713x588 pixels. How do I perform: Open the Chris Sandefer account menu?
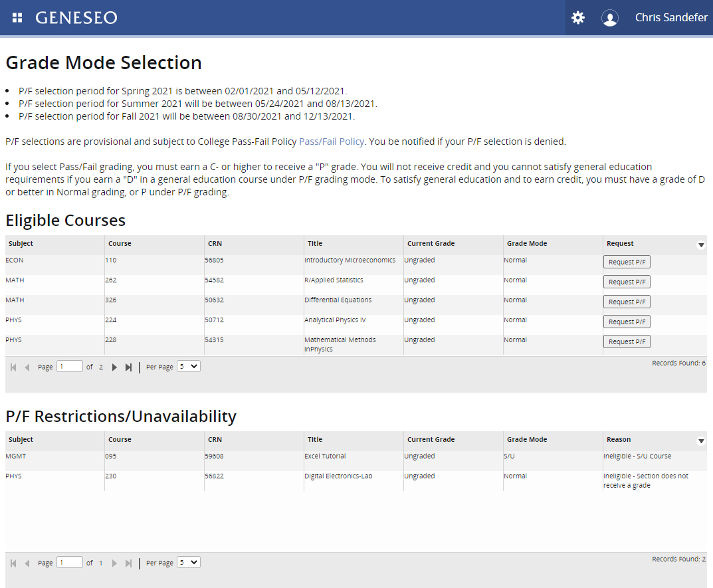coord(670,18)
